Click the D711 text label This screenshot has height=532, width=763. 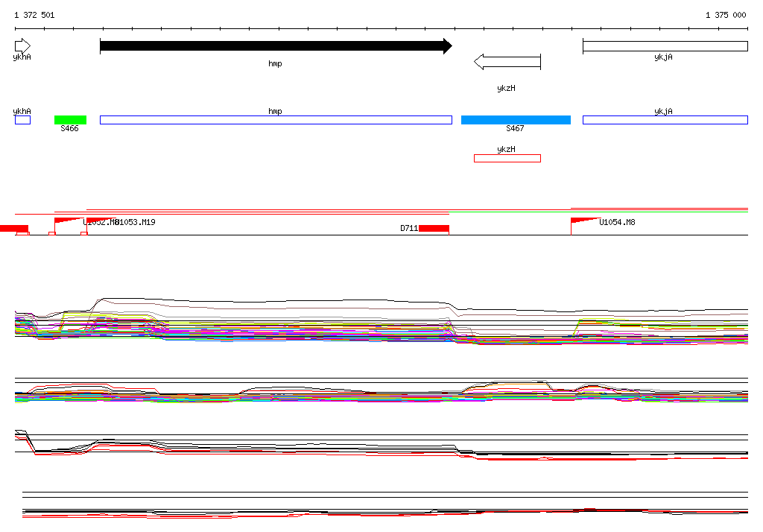pos(409,228)
